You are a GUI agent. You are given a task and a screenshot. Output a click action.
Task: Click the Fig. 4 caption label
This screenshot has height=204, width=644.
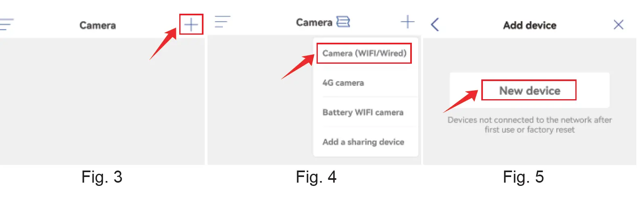click(316, 177)
